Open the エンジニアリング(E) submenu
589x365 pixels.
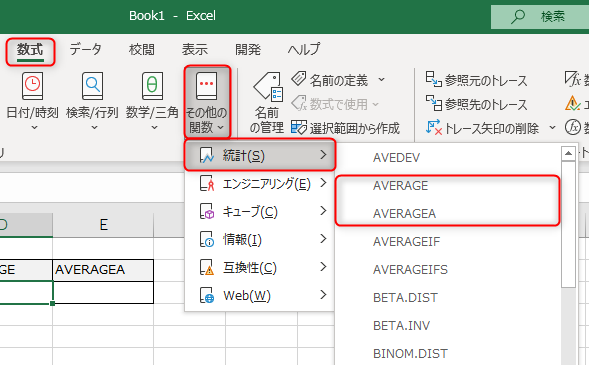[260, 184]
